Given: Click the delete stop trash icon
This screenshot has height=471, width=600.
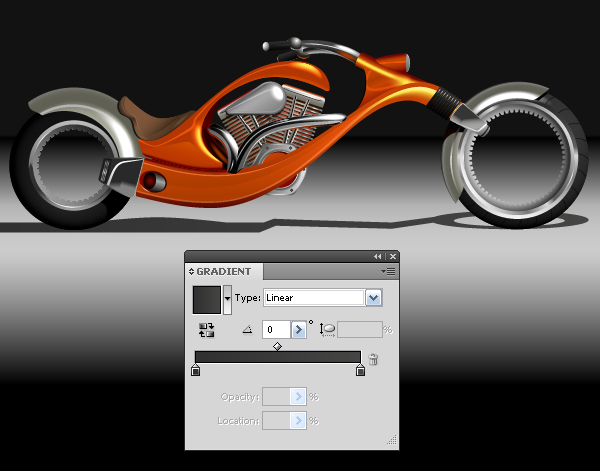Looking at the screenshot, I should [373, 359].
